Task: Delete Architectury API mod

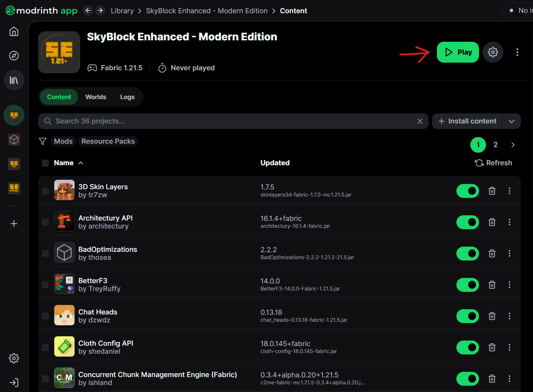Action: [492, 222]
